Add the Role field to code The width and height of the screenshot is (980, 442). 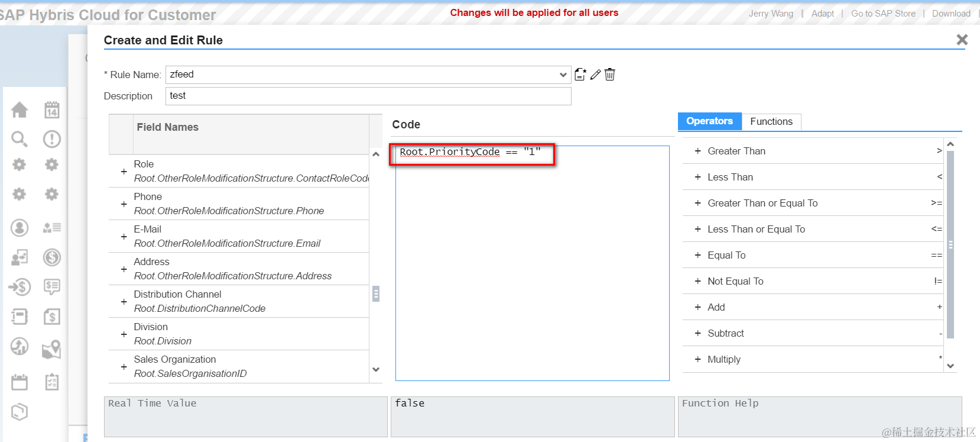tap(124, 172)
